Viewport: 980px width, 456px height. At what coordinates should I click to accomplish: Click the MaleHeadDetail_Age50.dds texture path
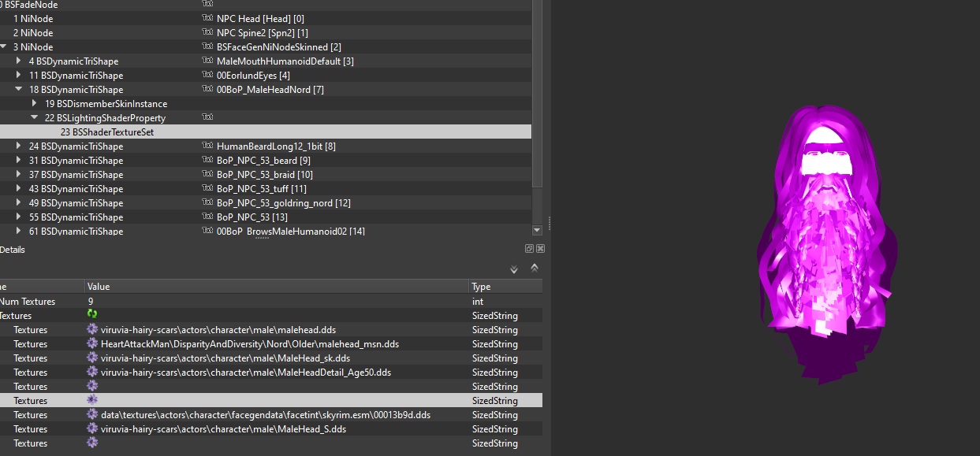pyautogui.click(x=246, y=372)
